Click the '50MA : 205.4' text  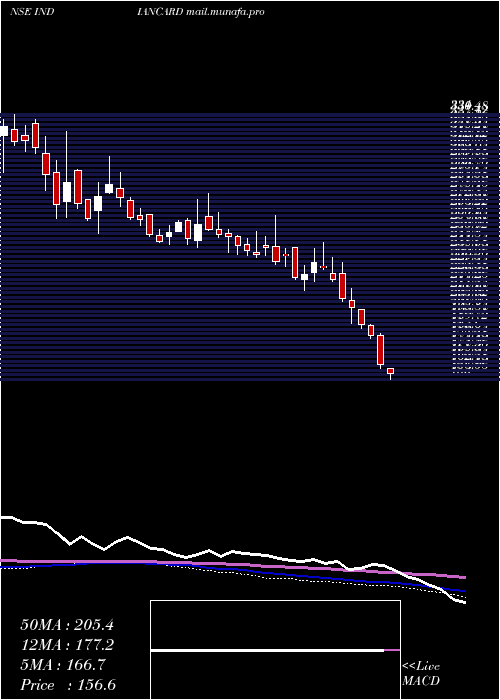(67, 625)
